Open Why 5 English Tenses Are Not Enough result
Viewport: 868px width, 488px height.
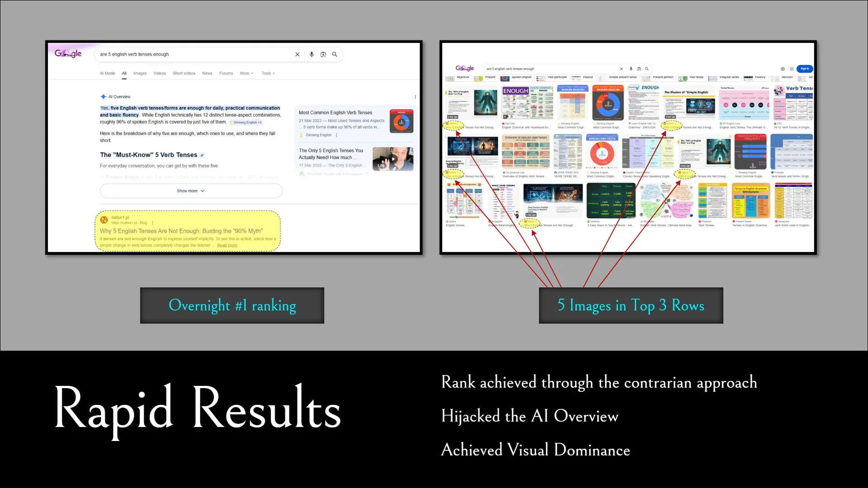tap(181, 231)
